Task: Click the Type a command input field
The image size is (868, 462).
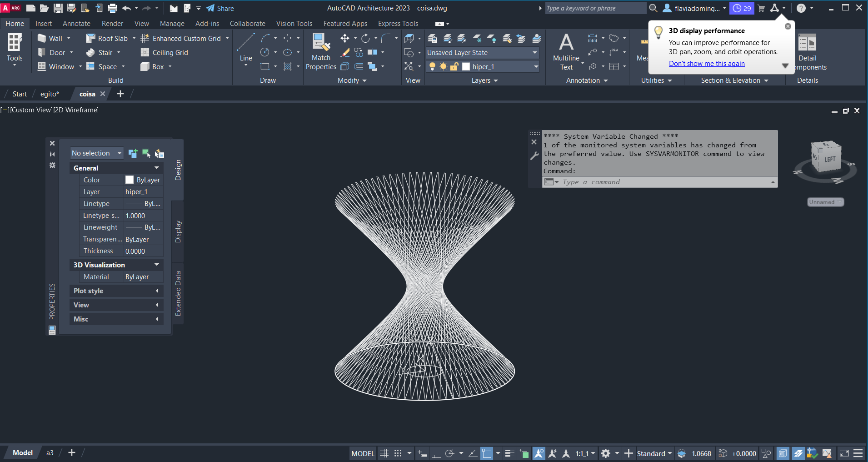Action: (659, 182)
